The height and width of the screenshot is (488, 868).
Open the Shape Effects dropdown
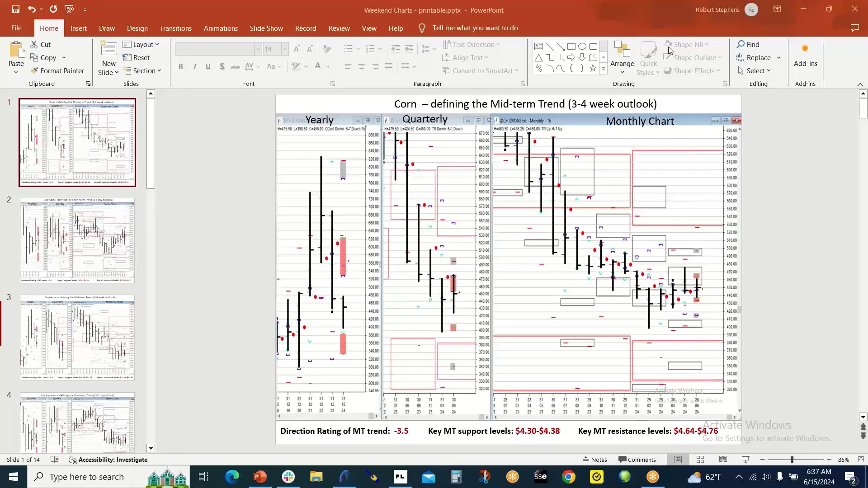pyautogui.click(x=718, y=70)
